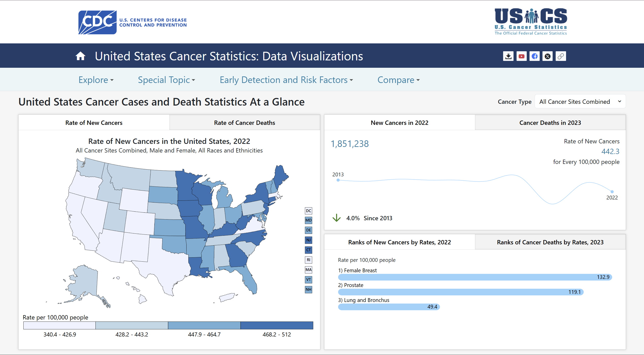The height and width of the screenshot is (355, 644).
Task: Open the Cancer Type dropdown
Action: 580,101
